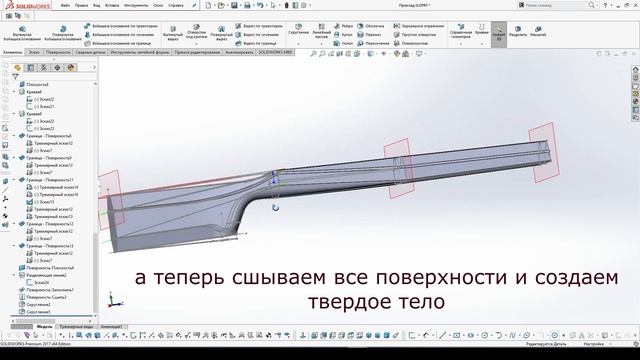Select Swept Boss/Base (по траектории)
Screen dimensions: 640x360
pyautogui.click(x=121, y=26)
